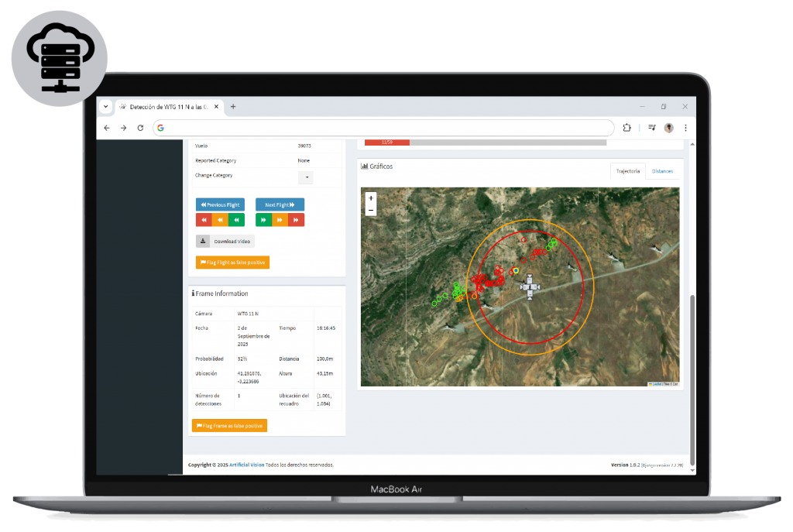
Task: Open the Chrome extensions puzzle icon
Action: coord(627,128)
